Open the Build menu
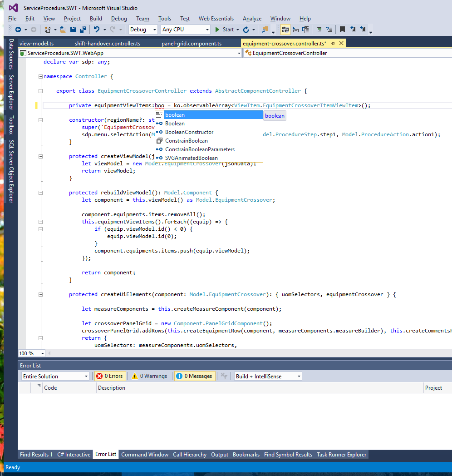Viewport: 452px width, 476px height. (96, 19)
